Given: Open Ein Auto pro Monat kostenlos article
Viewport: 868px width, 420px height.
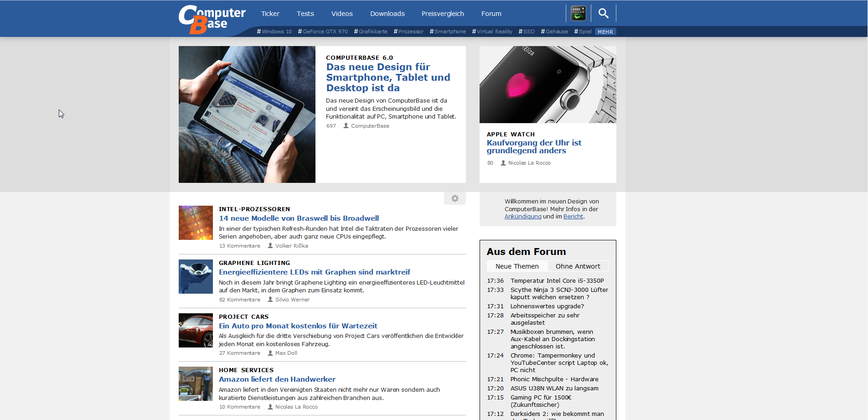Looking at the screenshot, I should point(298,326).
